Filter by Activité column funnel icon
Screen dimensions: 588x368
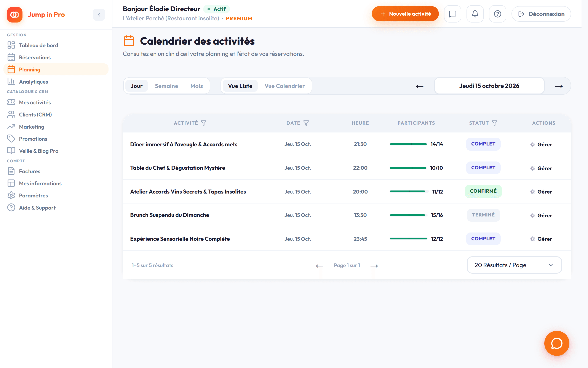pyautogui.click(x=204, y=123)
